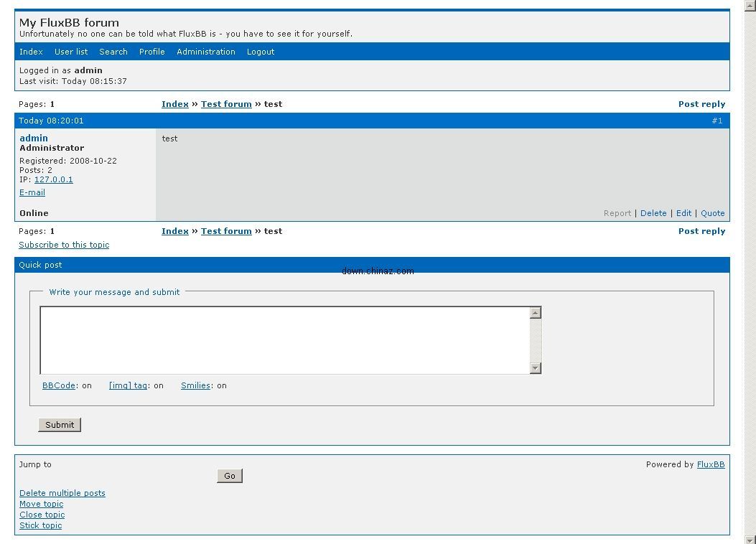Open the Index navigation menu item

coord(31,52)
